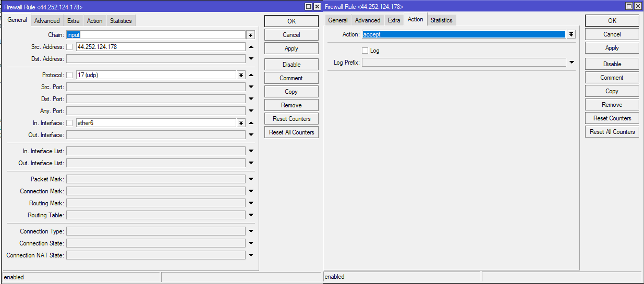Click the Src. Address input field
This screenshot has height=284, width=644.
[x=160, y=47]
